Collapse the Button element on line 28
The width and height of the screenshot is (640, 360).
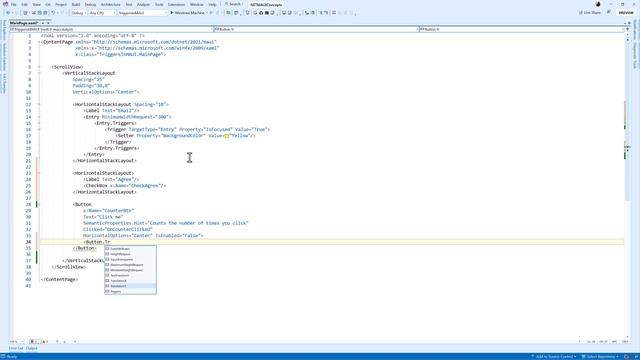coord(40,204)
